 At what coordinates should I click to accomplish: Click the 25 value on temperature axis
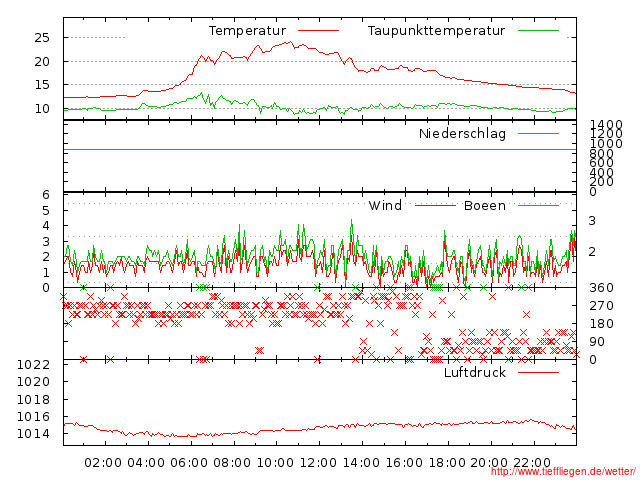click(42, 38)
